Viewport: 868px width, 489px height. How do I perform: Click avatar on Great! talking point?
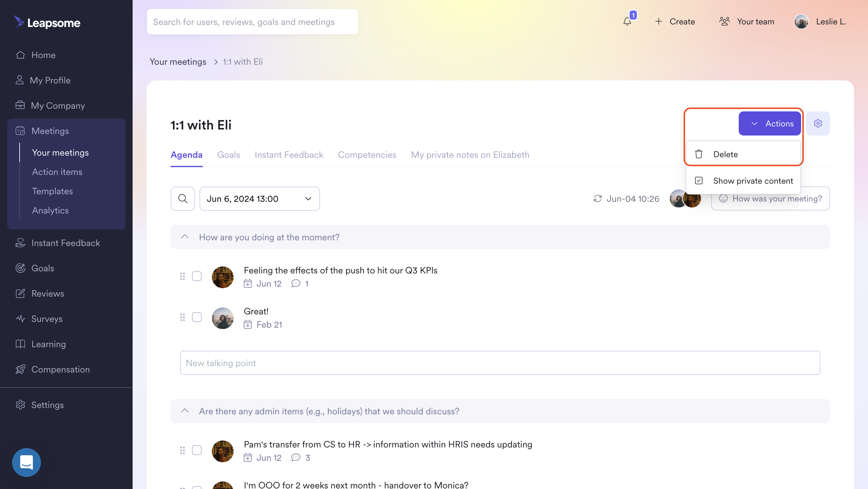pyautogui.click(x=222, y=318)
